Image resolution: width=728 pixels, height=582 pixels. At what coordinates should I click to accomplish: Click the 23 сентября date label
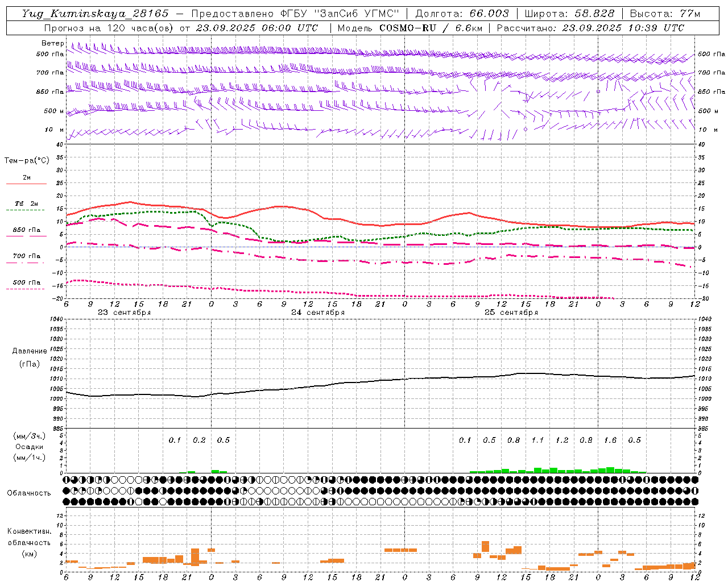pyautogui.click(x=125, y=312)
